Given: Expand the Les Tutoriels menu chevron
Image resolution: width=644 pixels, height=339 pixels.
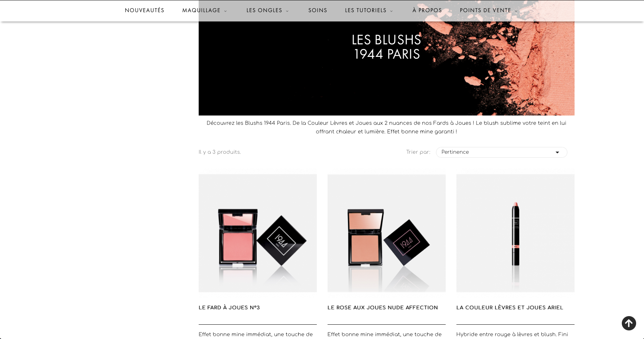Looking at the screenshot, I should coord(391,11).
